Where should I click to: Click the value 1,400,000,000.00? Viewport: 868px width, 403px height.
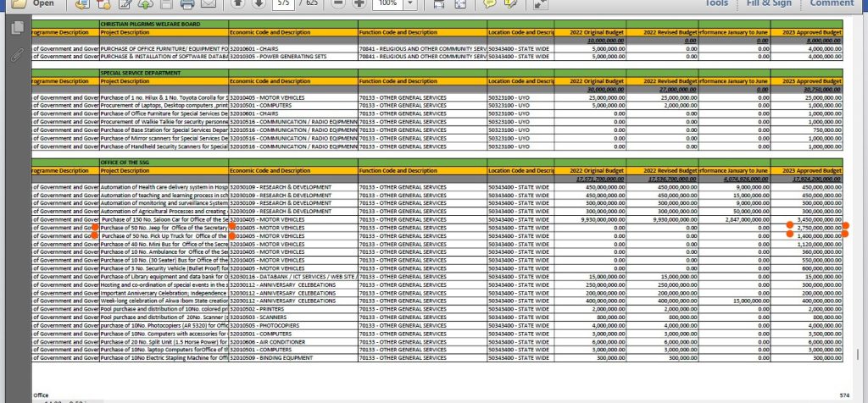[x=820, y=236]
